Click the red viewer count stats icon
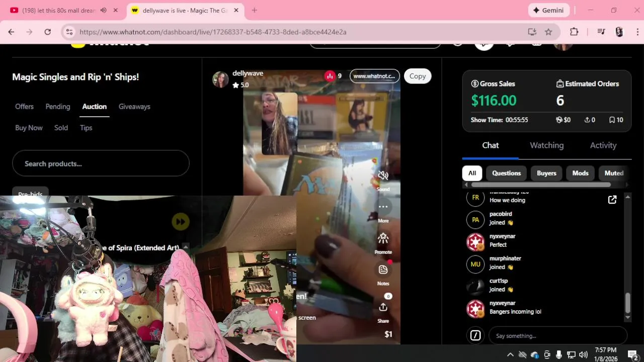Image resolution: width=644 pixels, height=362 pixels. [x=330, y=76]
